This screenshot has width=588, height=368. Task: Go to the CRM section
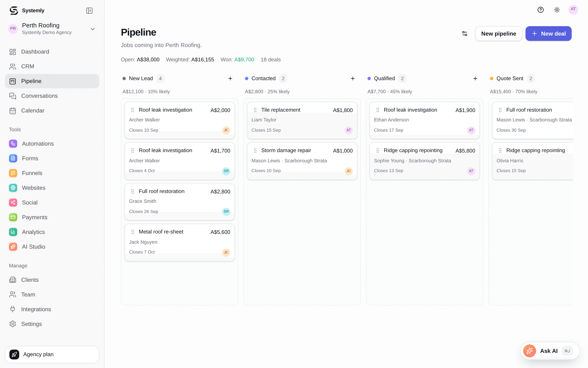tap(52, 66)
